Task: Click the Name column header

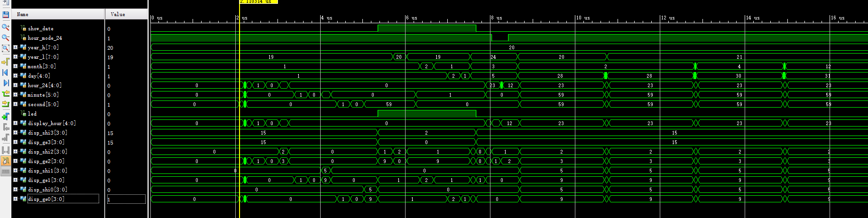Action: click(58, 14)
